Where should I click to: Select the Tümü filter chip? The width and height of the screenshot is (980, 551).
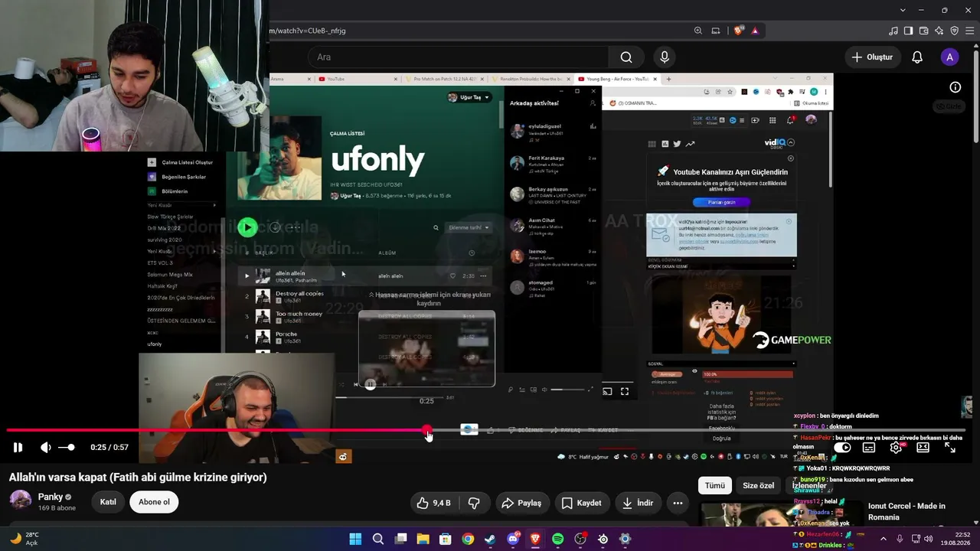click(x=714, y=485)
